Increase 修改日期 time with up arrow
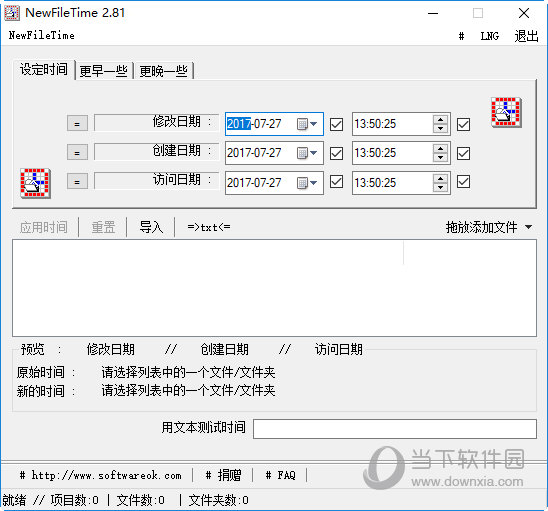 point(440,120)
